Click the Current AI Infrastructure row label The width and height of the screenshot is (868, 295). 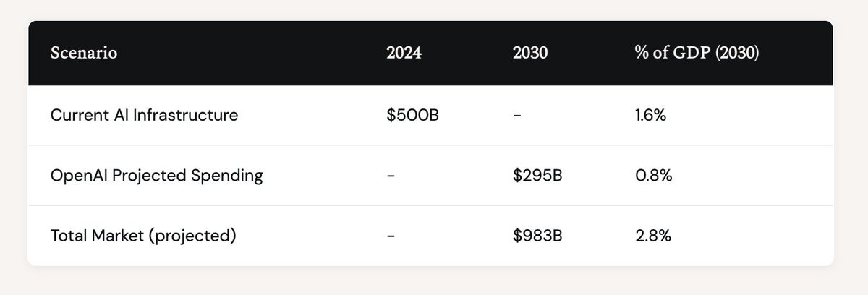coord(144,115)
